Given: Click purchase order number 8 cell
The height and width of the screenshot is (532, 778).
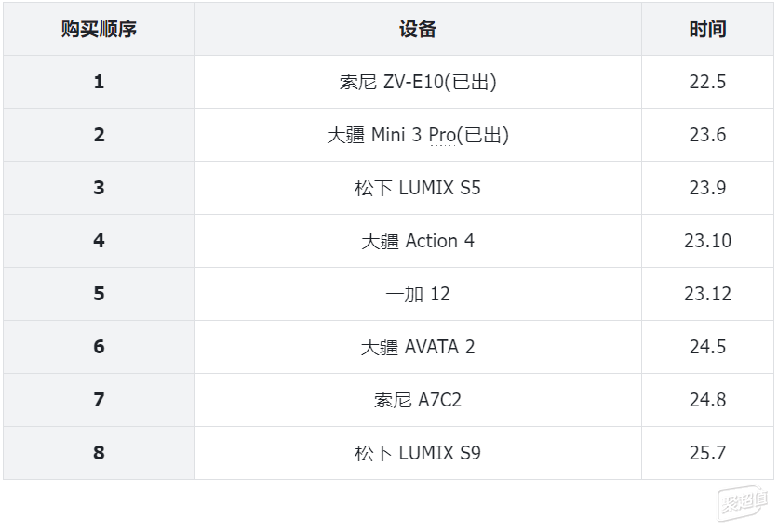Looking at the screenshot, I should (x=99, y=453).
